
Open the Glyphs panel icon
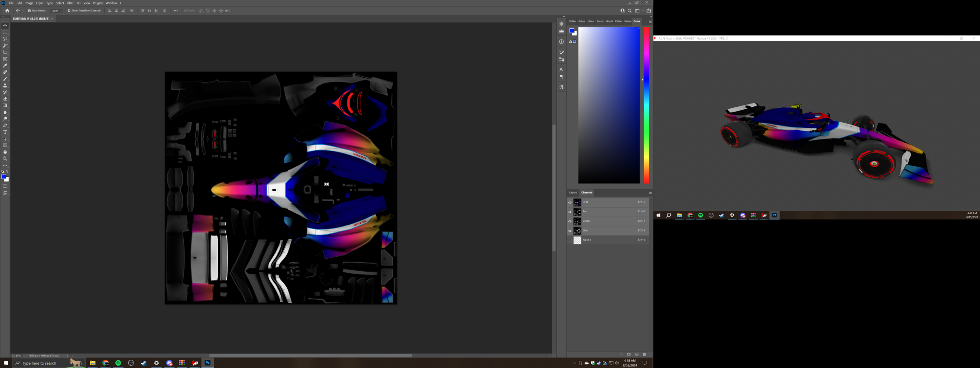pyautogui.click(x=561, y=87)
